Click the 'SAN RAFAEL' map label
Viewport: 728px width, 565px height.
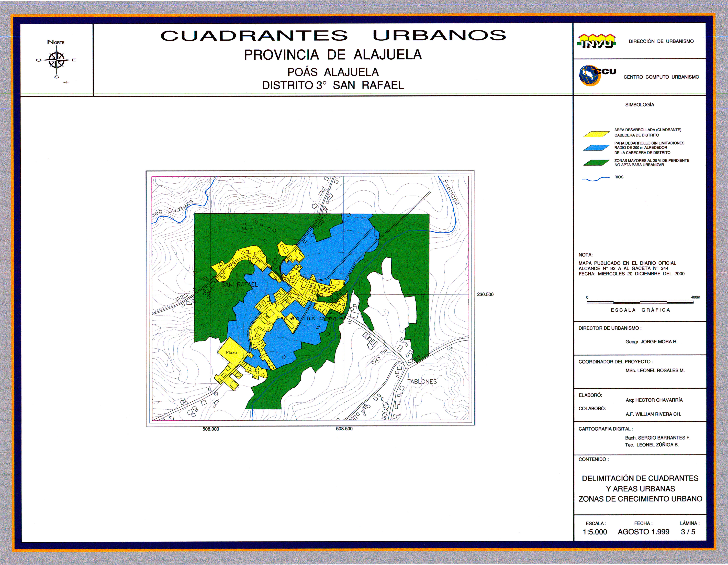pos(239,284)
